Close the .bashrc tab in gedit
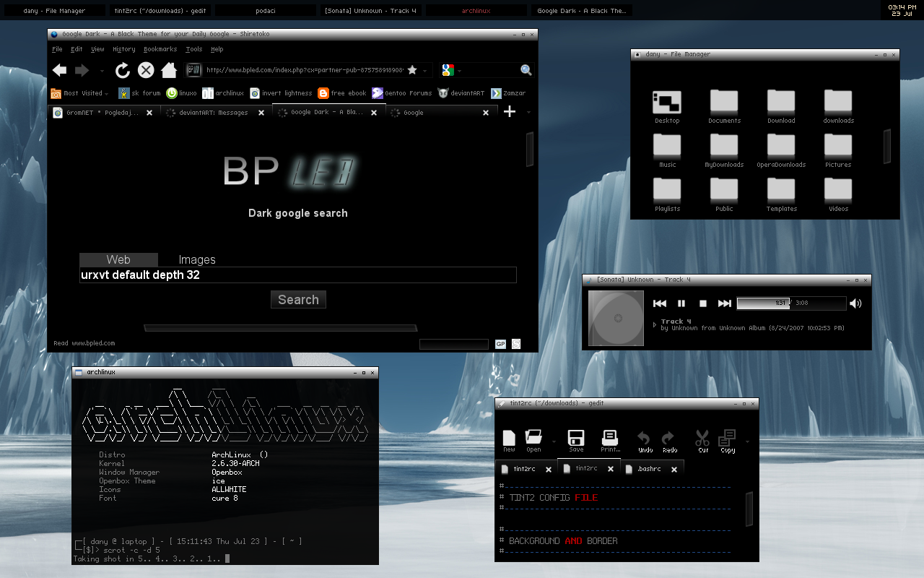 coord(674,470)
